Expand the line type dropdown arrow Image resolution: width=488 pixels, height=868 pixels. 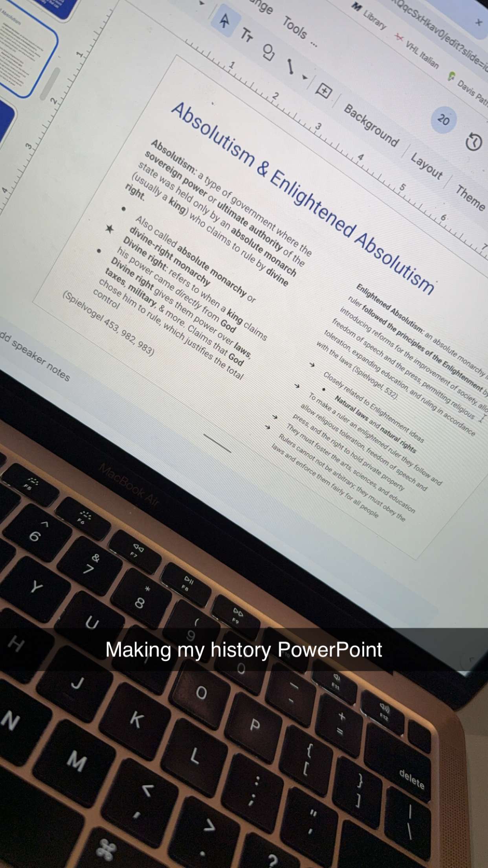(305, 77)
